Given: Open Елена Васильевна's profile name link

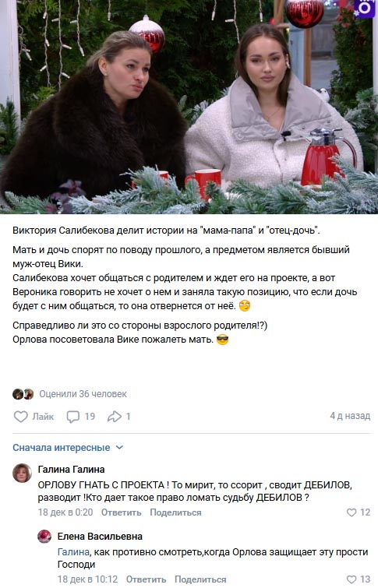Looking at the screenshot, I should pos(100,537).
